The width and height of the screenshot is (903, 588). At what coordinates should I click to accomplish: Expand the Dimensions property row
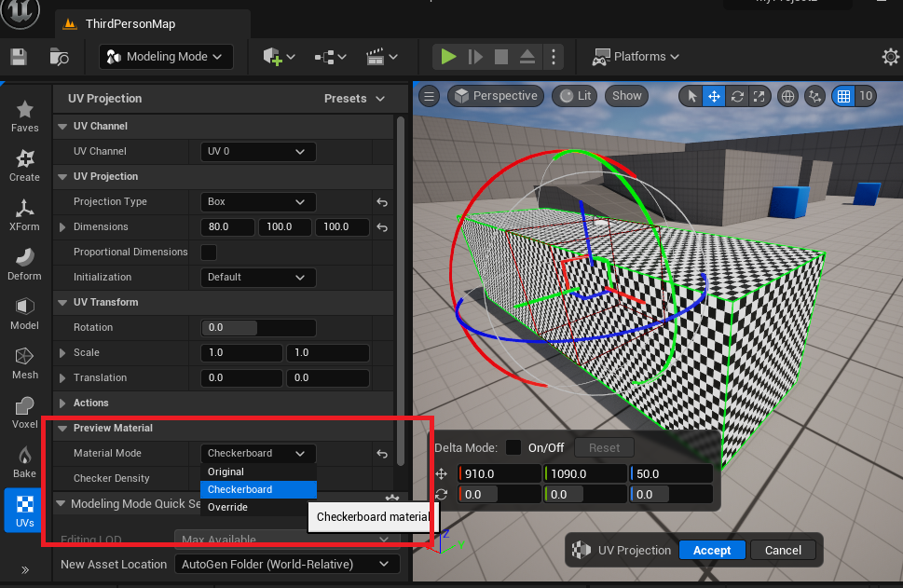[x=62, y=227]
